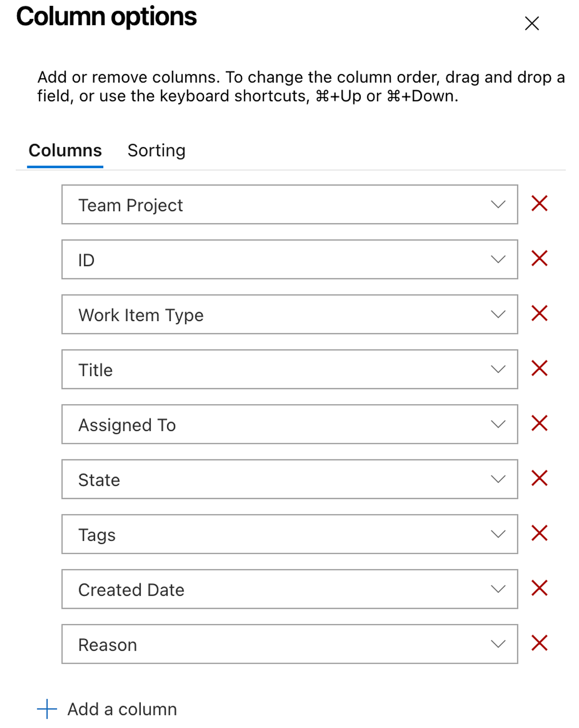Switch to the Sorting tab
Screen dimensions: 579x728
(x=156, y=150)
